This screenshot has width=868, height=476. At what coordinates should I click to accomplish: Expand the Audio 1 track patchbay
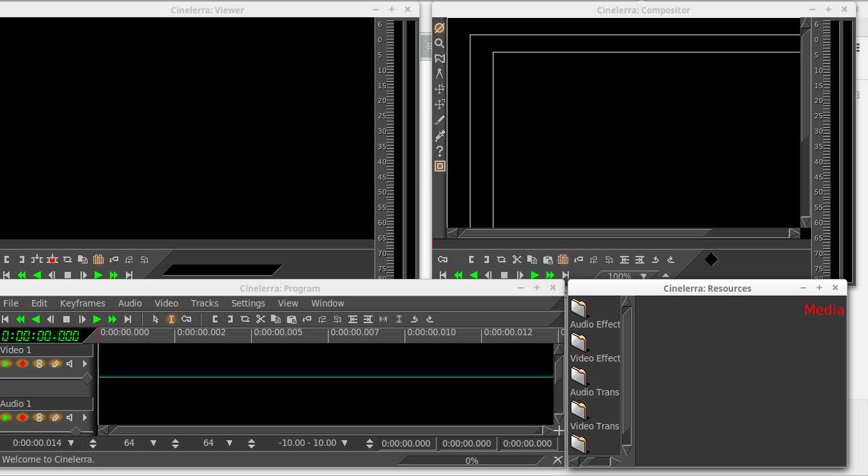click(x=85, y=417)
